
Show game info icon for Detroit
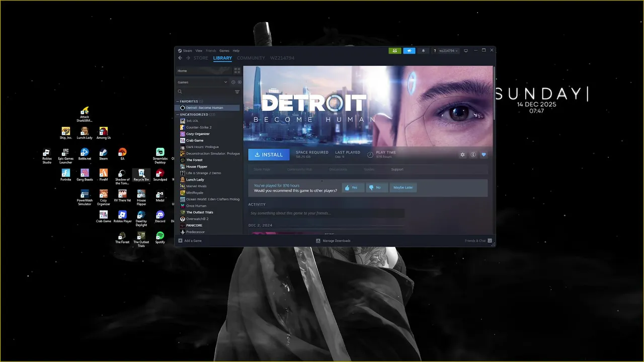[473, 154]
